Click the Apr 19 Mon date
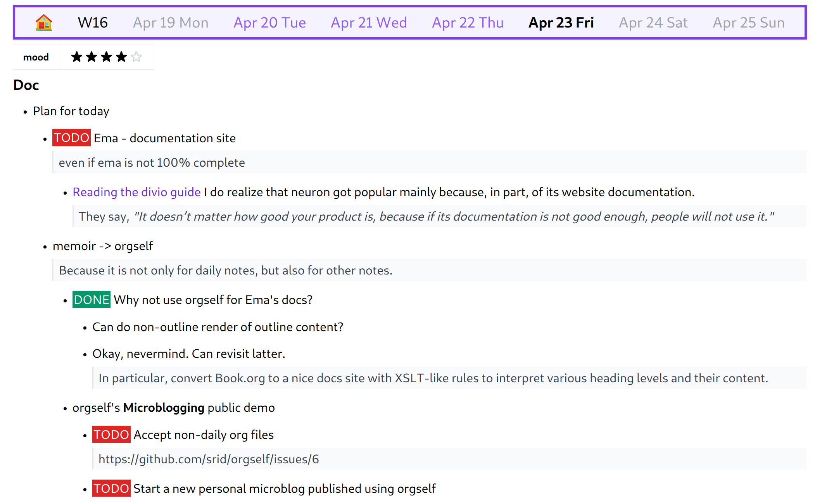This screenshot has width=815, height=504. 171,22
